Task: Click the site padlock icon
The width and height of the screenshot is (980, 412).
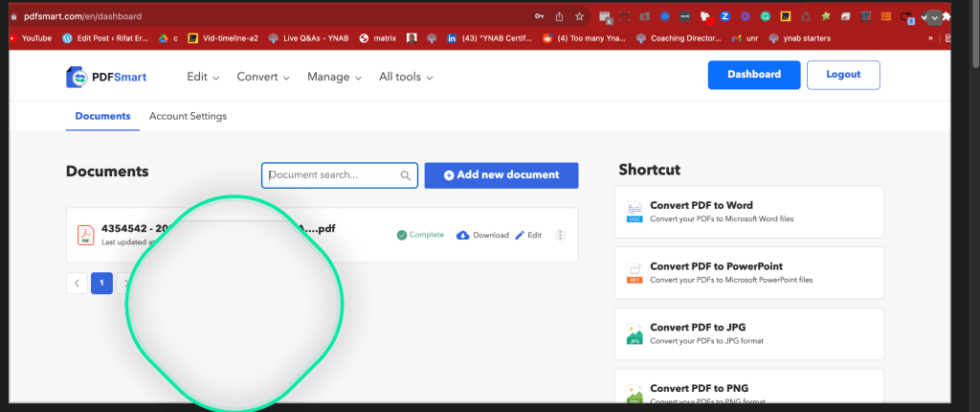Action: [x=13, y=17]
